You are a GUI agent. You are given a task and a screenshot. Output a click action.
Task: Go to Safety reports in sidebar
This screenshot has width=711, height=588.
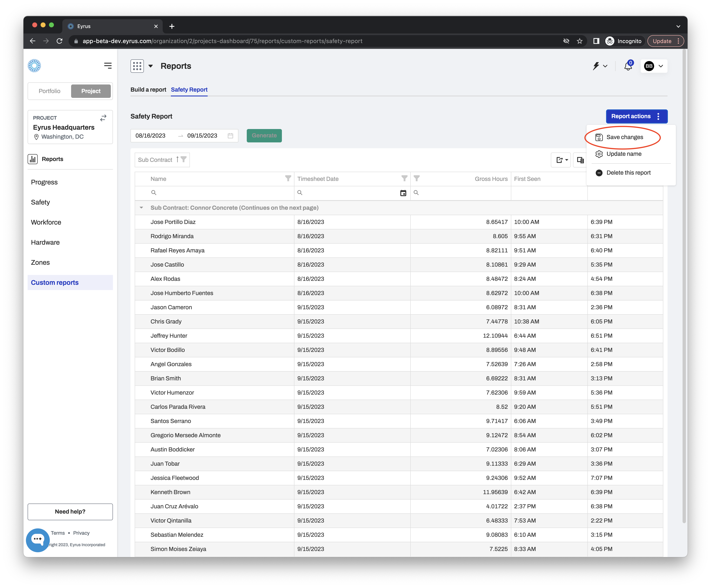point(40,202)
